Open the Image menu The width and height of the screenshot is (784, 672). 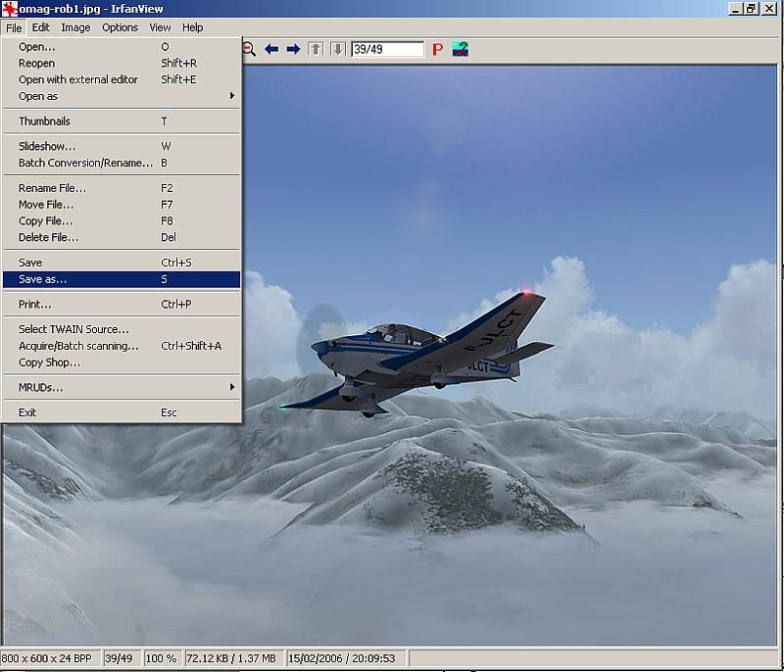[75, 27]
